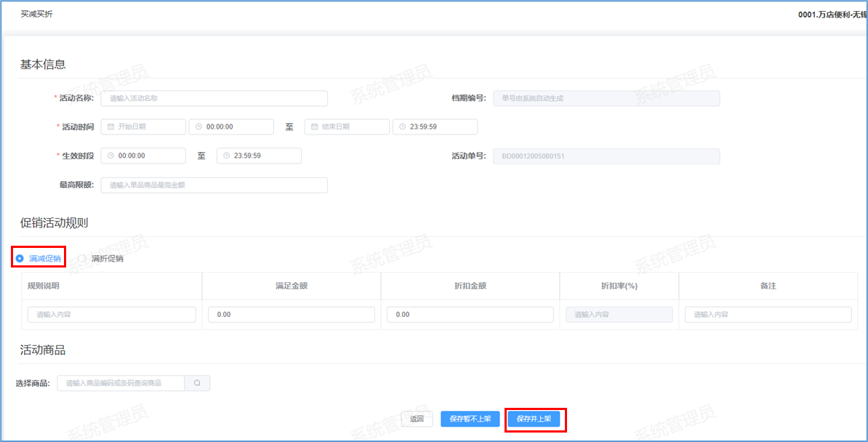Click the 买减买折 page title

[37, 14]
